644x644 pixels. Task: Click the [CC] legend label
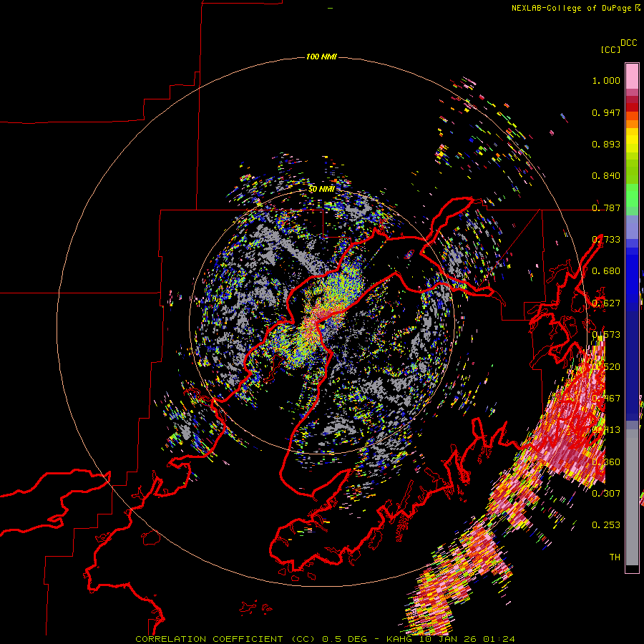(610, 49)
